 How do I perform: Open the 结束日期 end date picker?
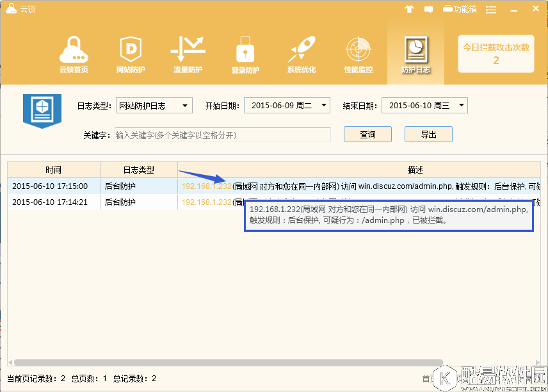click(x=425, y=105)
